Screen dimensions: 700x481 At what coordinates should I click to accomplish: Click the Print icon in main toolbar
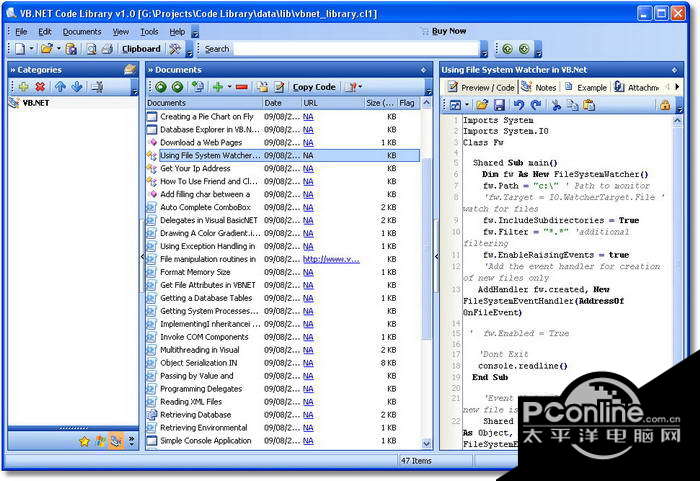107,49
